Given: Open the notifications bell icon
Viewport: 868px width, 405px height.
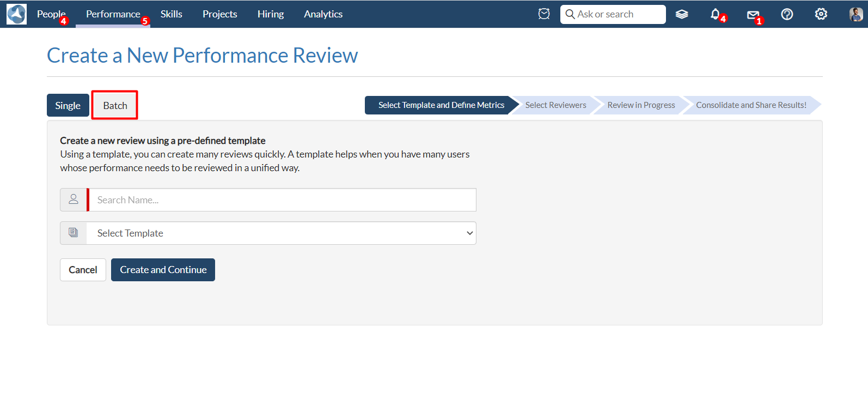Looking at the screenshot, I should pyautogui.click(x=716, y=14).
